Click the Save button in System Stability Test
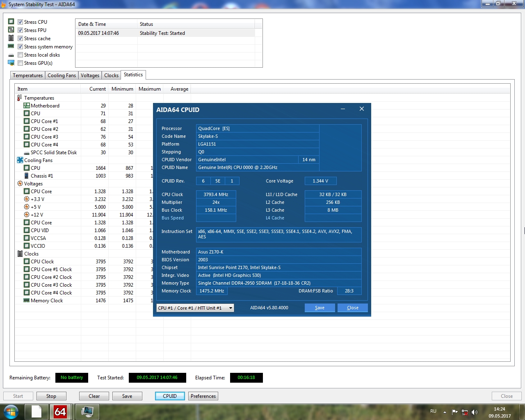Image resolution: width=525 pixels, height=420 pixels. coord(127,396)
